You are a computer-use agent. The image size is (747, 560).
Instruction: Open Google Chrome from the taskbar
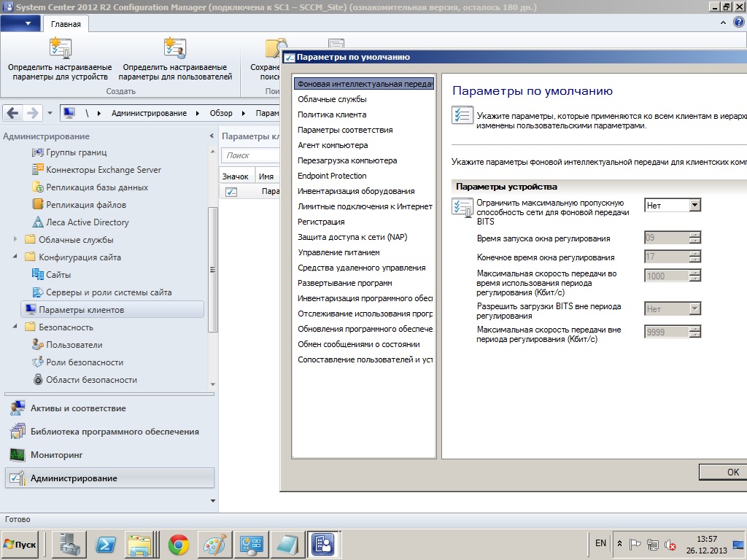click(179, 544)
